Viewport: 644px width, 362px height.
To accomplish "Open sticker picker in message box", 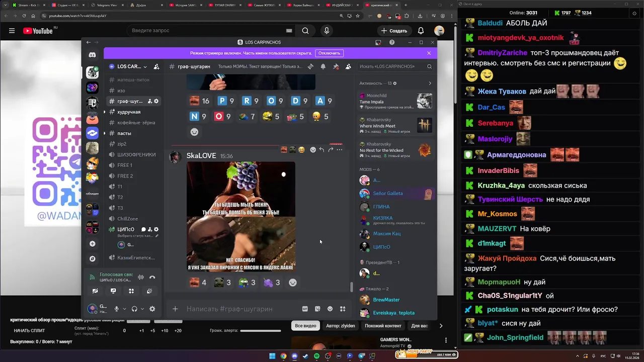I will coord(317,309).
